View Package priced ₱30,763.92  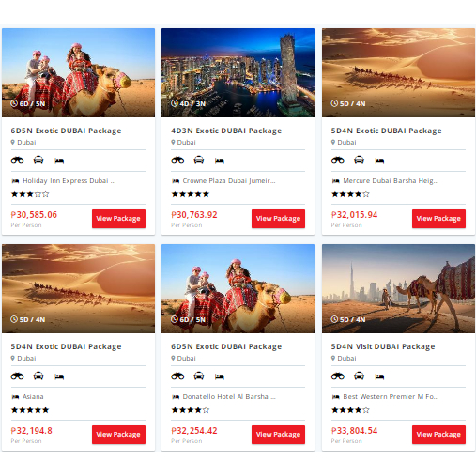[x=278, y=219]
